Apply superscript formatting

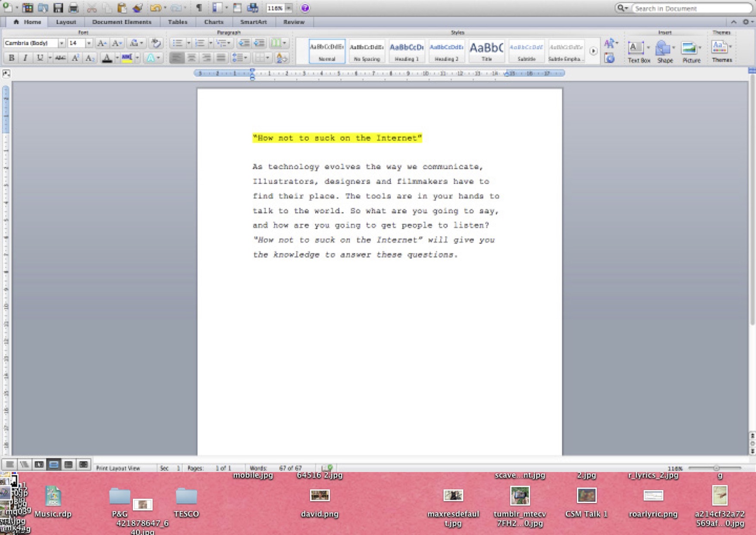click(75, 58)
